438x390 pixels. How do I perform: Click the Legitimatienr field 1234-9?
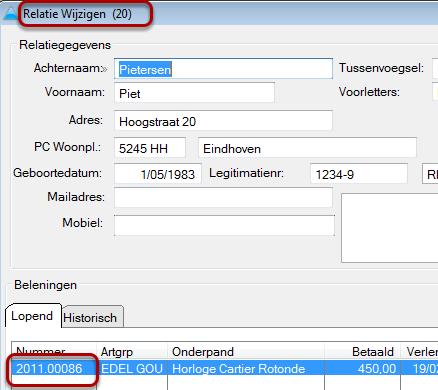click(x=359, y=174)
